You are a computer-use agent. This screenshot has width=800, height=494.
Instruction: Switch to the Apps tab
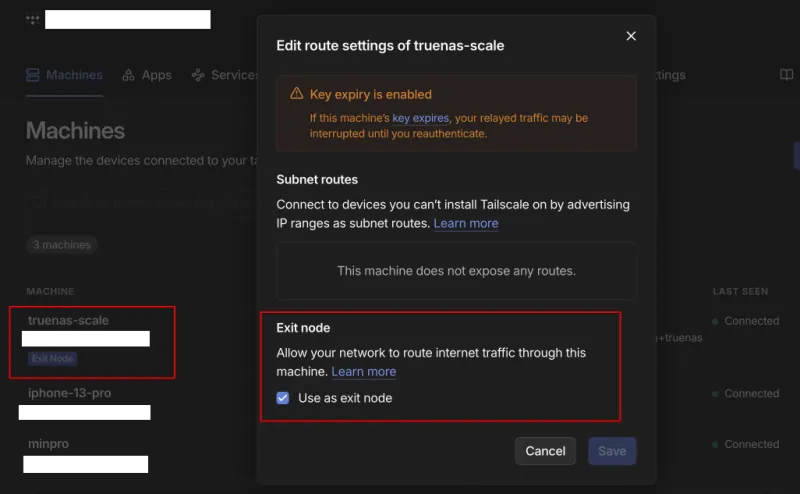coord(156,75)
